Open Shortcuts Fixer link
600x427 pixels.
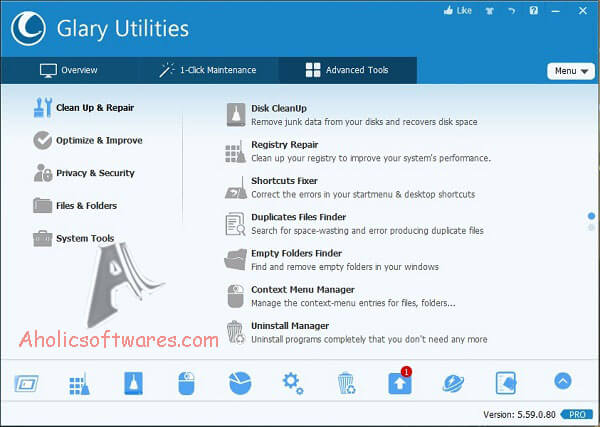[x=284, y=181]
